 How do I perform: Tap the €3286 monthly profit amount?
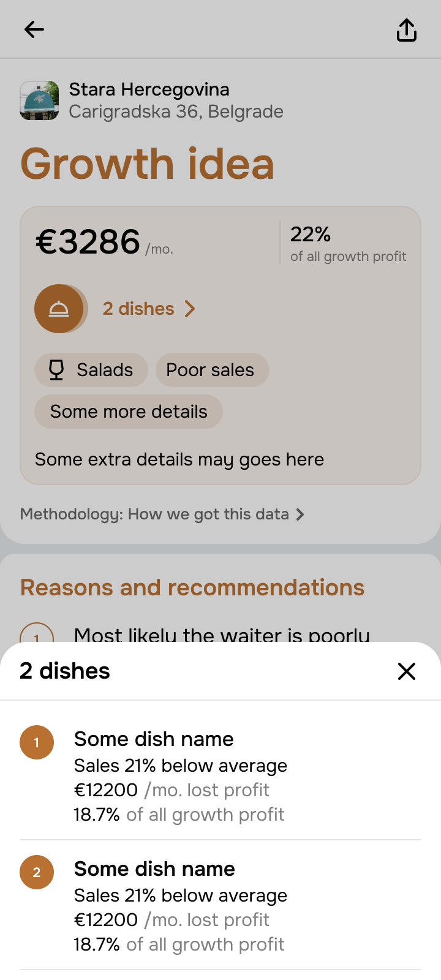pyautogui.click(x=88, y=242)
